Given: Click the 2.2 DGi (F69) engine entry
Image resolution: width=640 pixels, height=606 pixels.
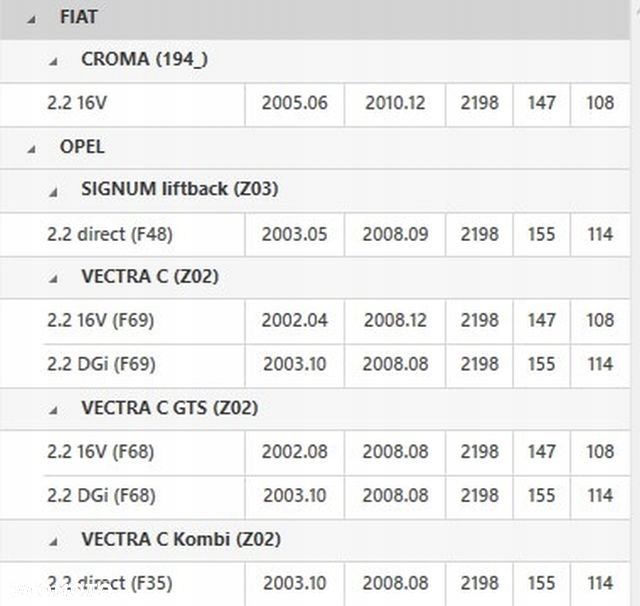Looking at the screenshot, I should click(x=100, y=364).
